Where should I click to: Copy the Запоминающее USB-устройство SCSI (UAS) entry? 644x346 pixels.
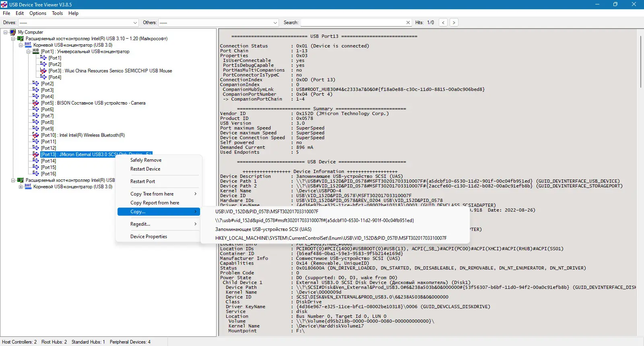[335, 229]
